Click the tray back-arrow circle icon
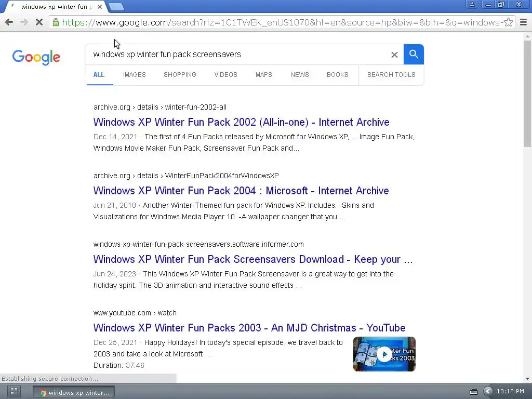The image size is (532, 399). [x=487, y=391]
